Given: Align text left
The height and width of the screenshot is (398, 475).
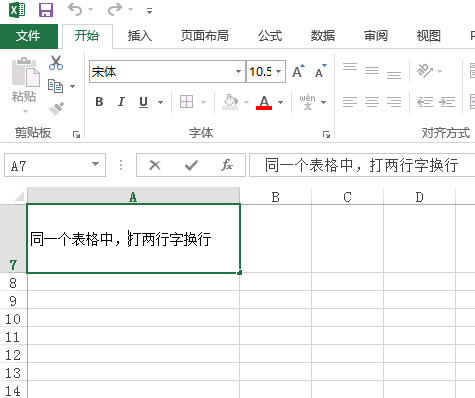Looking at the screenshot, I should pyautogui.click(x=350, y=102).
